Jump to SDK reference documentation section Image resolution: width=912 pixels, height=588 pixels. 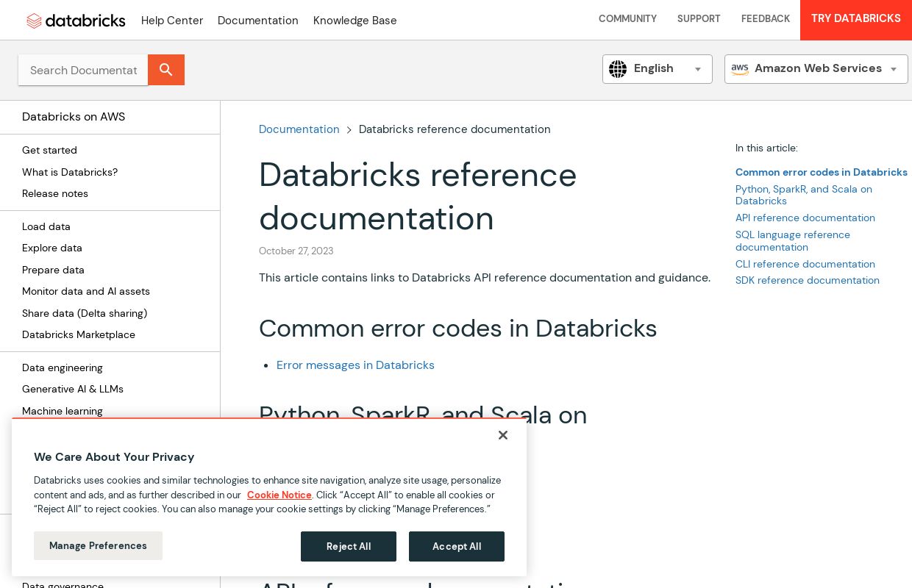[x=808, y=280]
